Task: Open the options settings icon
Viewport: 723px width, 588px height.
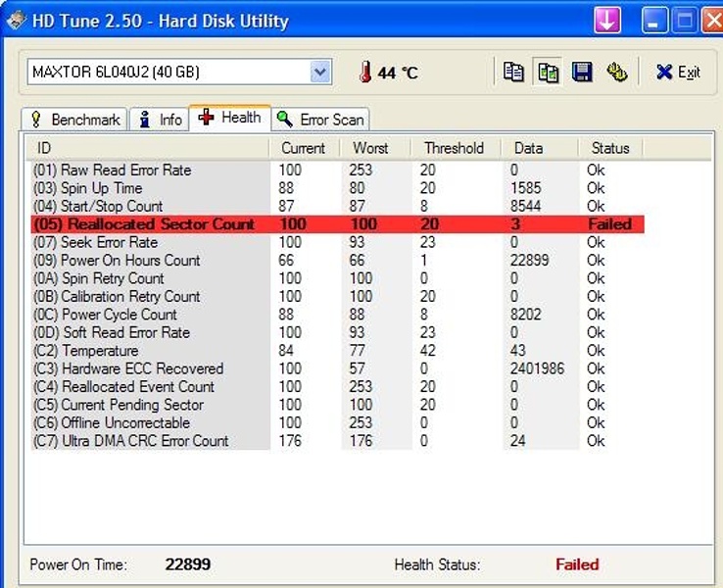Action: (616, 72)
